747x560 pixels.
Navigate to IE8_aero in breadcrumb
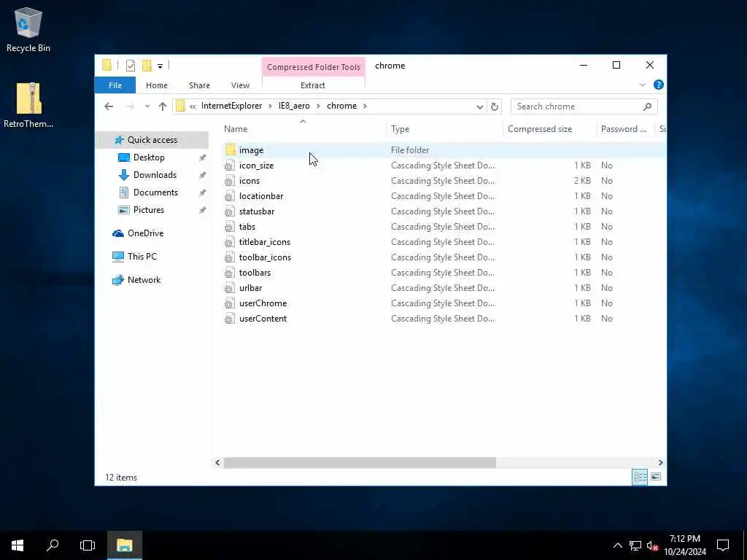(x=294, y=106)
